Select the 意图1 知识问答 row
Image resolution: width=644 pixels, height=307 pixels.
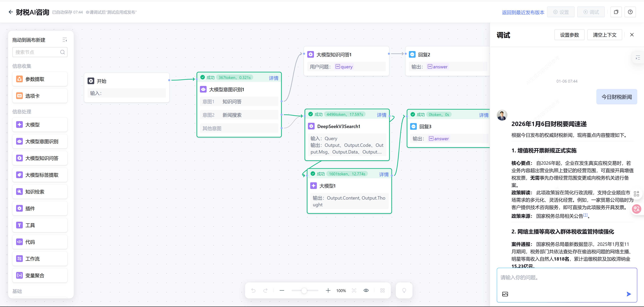point(239,101)
